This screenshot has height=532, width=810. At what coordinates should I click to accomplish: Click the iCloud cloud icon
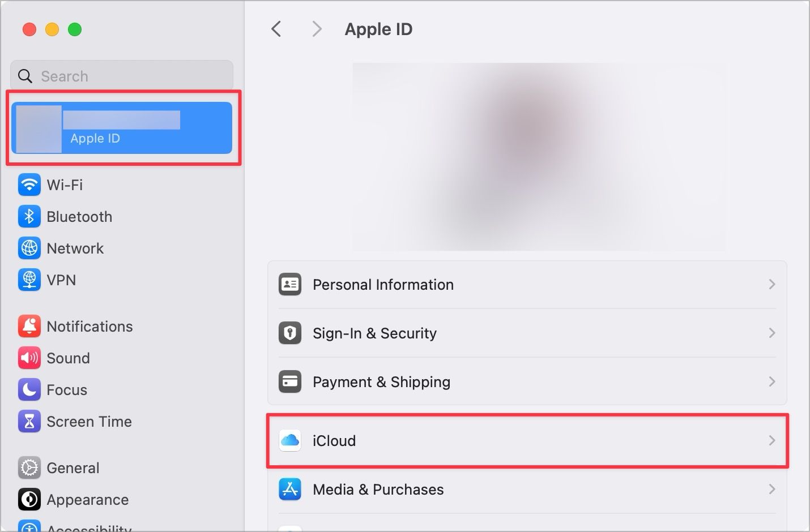(x=290, y=440)
